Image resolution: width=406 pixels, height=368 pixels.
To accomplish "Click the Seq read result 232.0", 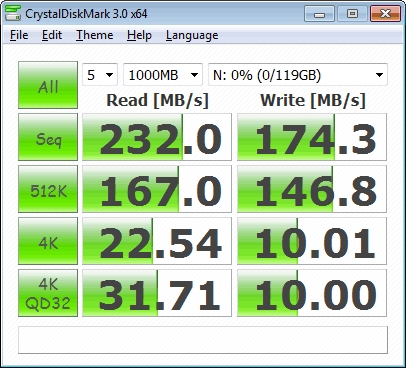I will 157,137.
